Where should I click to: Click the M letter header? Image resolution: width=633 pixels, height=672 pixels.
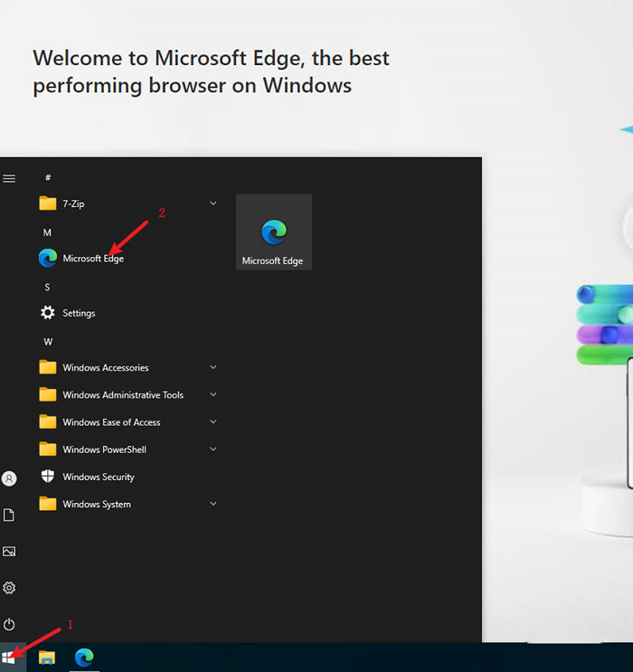point(47,232)
